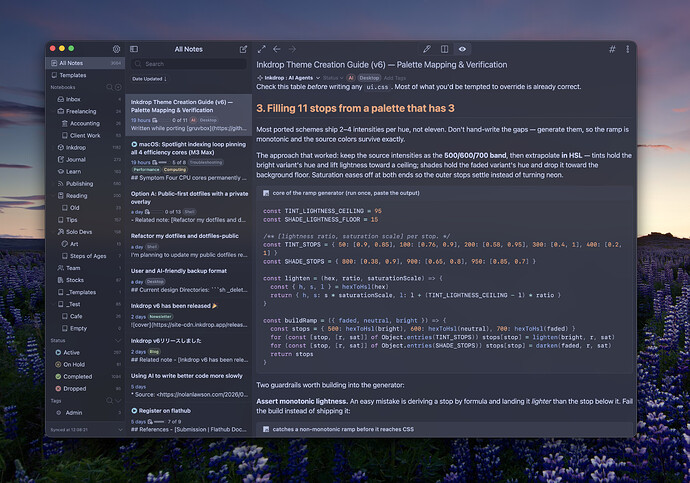690x483 pixels.
Task: Create a new note with the compose icon
Action: 243,49
